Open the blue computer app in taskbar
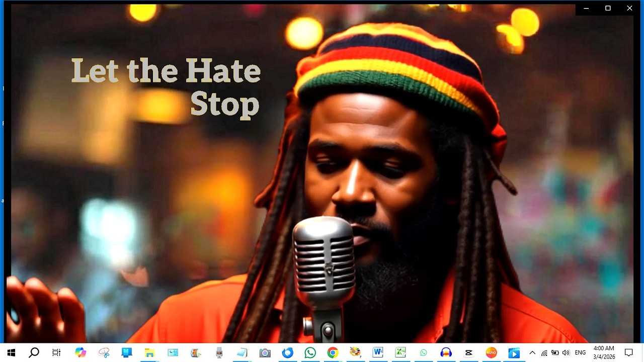 pyautogui.click(x=127, y=352)
